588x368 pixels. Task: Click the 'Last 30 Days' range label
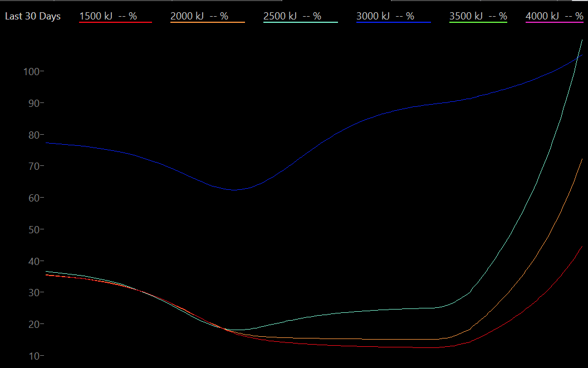[x=33, y=16]
